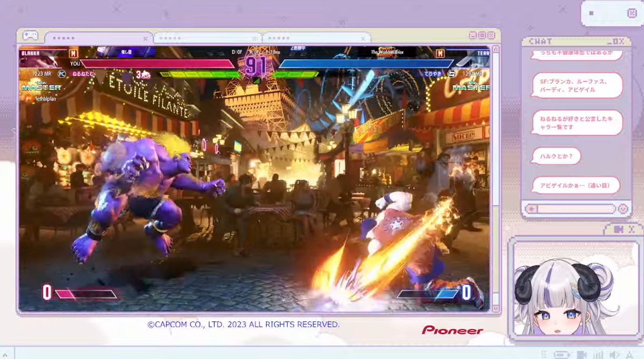Click the CAPCOM copyright notice text
This screenshot has height=359, width=644.
(244, 324)
